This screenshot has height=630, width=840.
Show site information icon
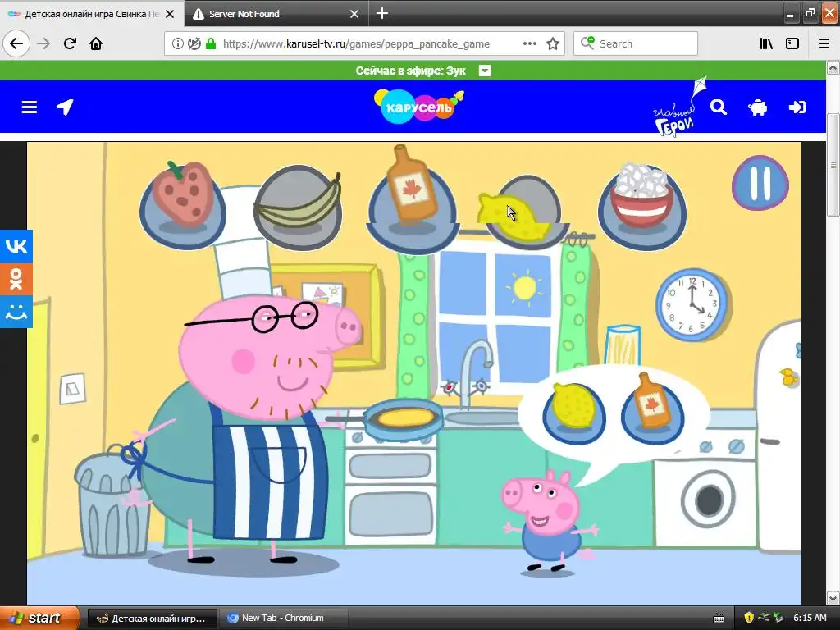177,44
